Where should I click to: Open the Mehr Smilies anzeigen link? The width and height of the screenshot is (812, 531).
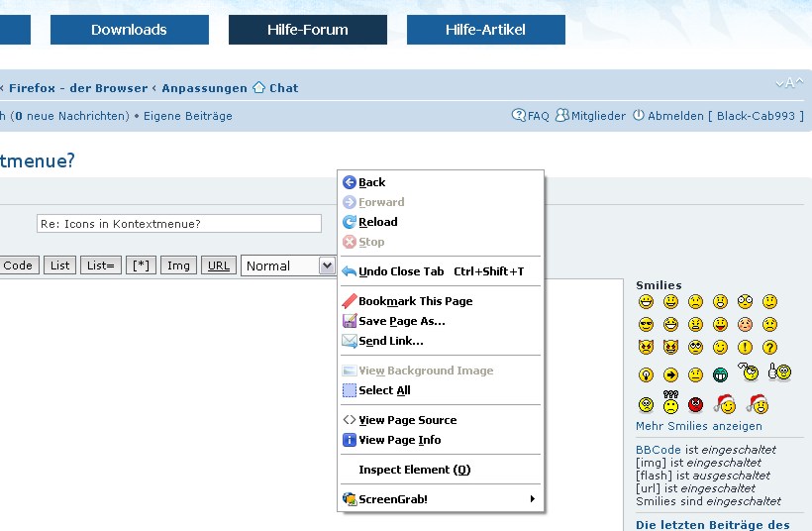[698, 426]
